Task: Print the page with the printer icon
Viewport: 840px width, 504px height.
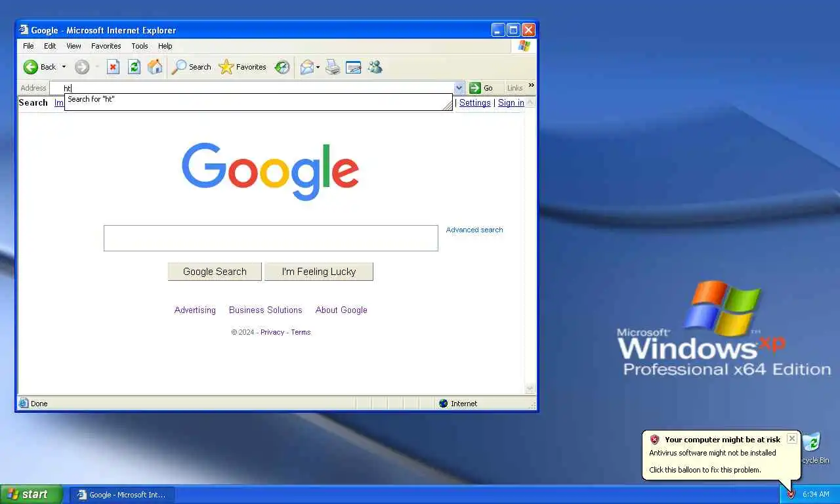Action: 333,67
